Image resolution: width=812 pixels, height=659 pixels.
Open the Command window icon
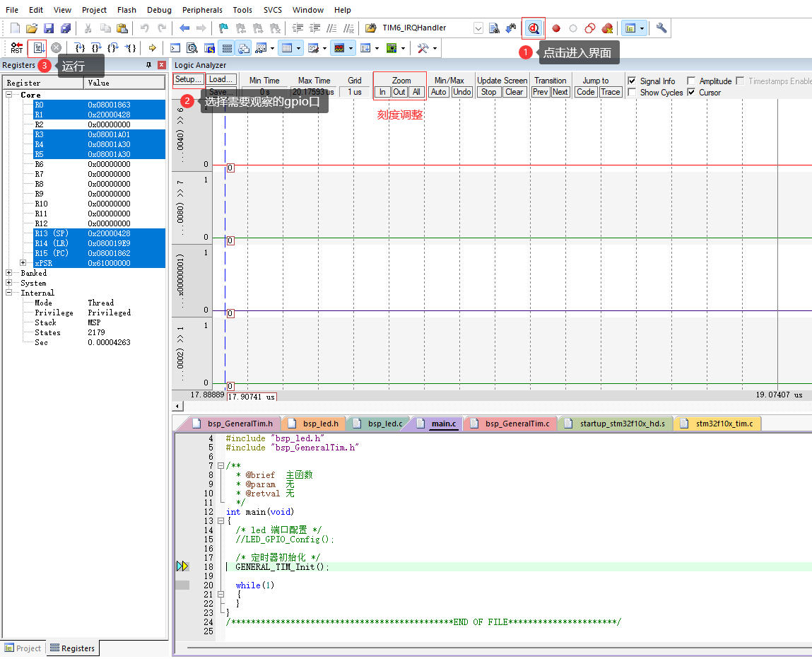(175, 48)
